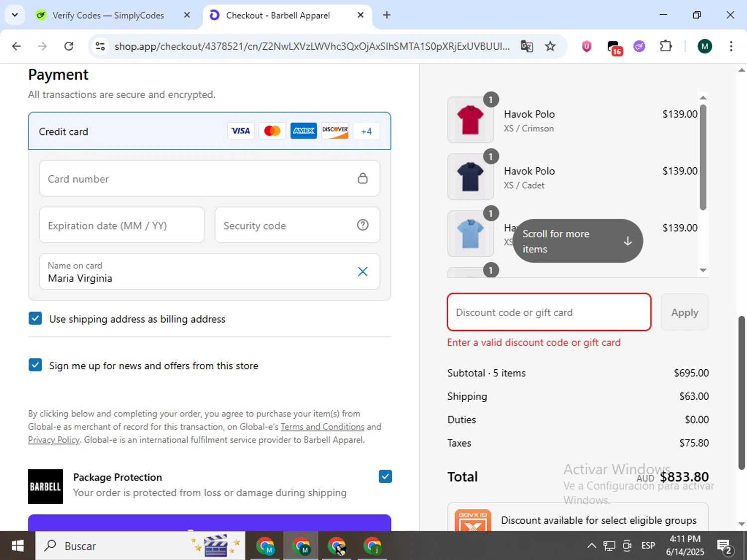
Task: Click the address bar URL
Action: (312, 46)
